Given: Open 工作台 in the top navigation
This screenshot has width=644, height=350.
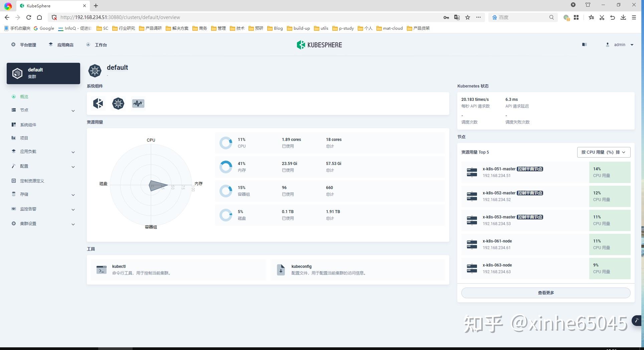Looking at the screenshot, I should [97, 45].
